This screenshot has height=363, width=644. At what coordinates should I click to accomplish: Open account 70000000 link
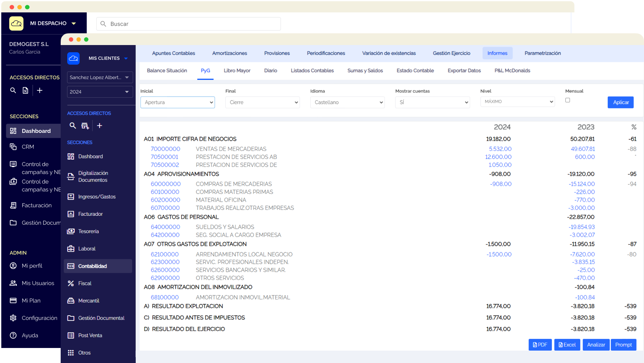[x=165, y=149]
